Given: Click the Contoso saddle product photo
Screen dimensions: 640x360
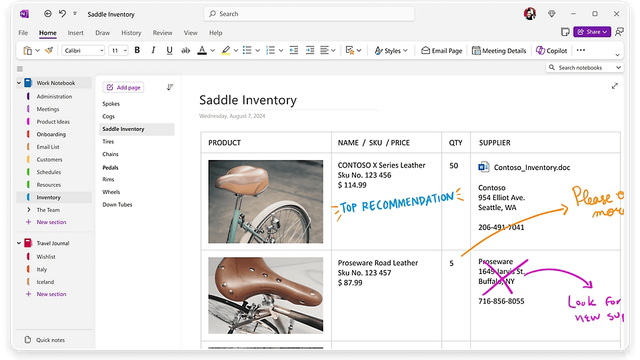Looking at the screenshot, I should click(x=265, y=202).
